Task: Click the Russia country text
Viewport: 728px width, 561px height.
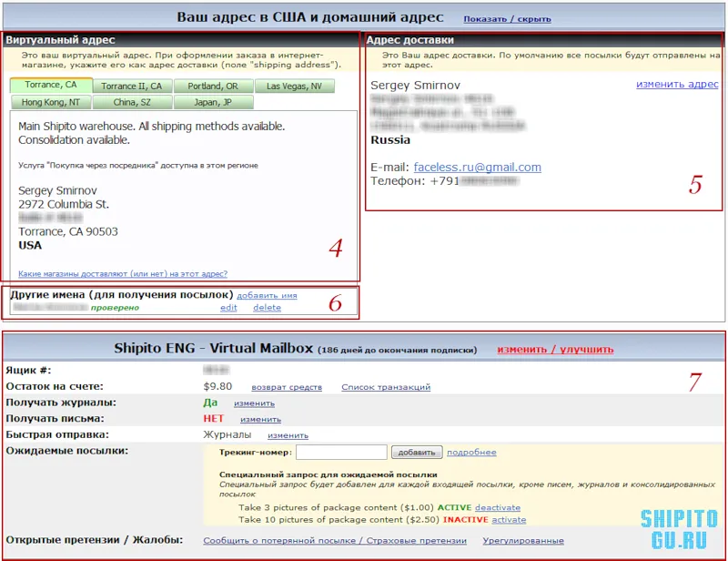Action: pos(390,140)
